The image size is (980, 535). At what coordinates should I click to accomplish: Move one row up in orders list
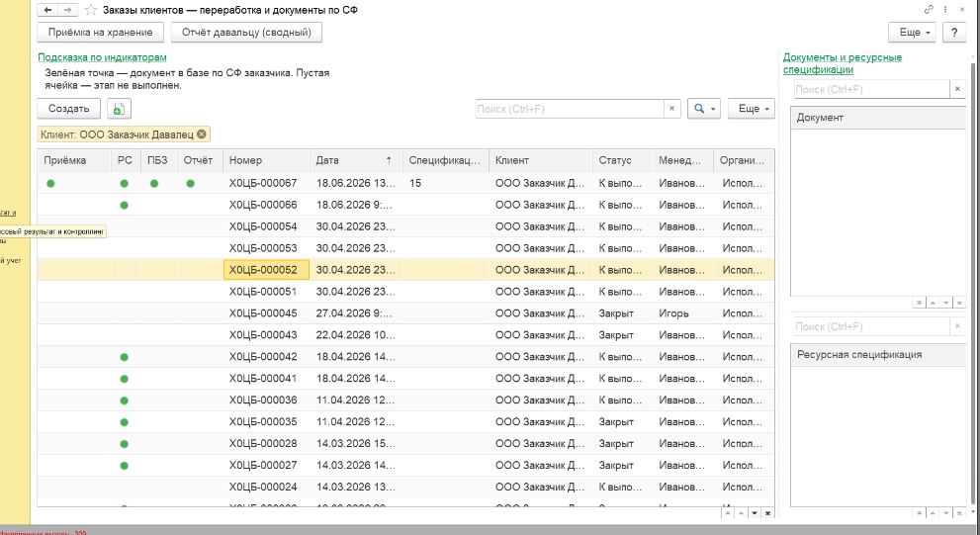[742, 513]
